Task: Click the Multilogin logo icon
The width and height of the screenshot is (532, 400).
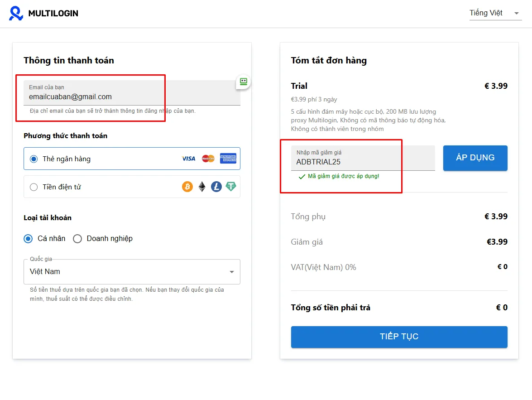Action: pyautogui.click(x=16, y=13)
